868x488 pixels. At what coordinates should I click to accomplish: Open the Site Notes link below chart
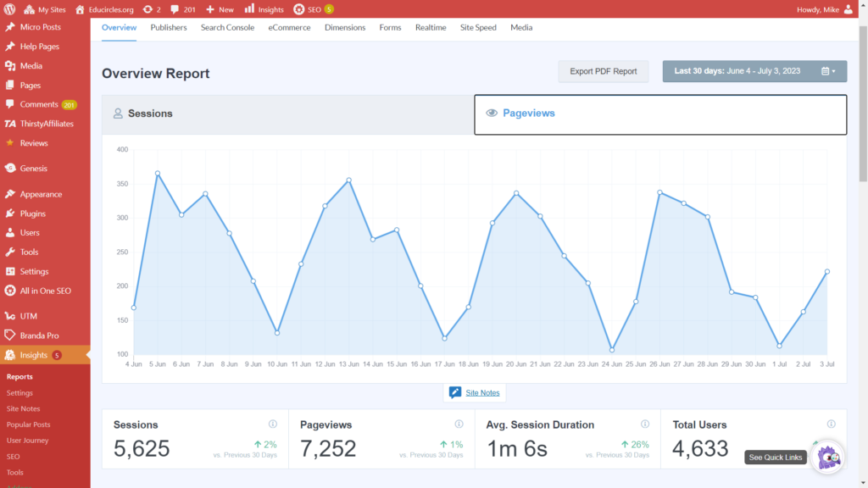click(x=482, y=392)
